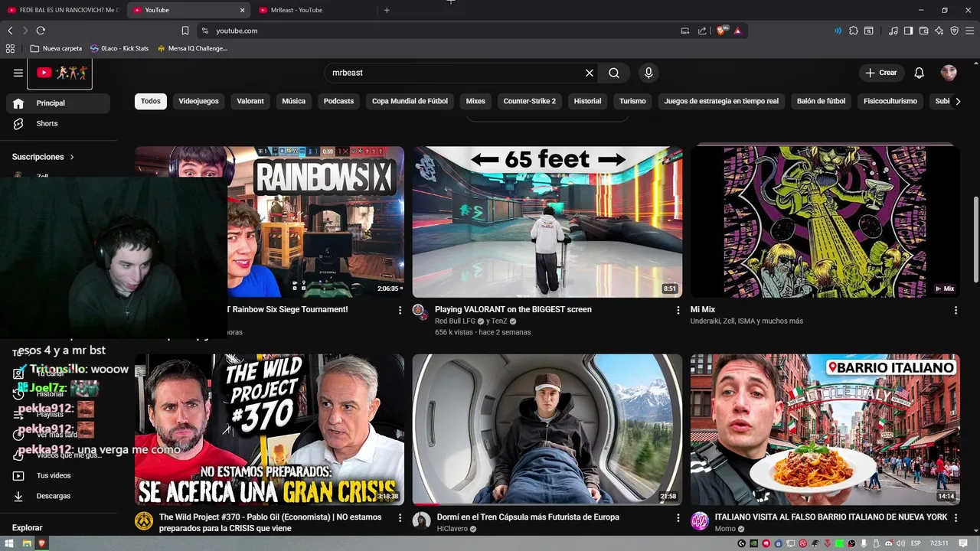The width and height of the screenshot is (980, 551).
Task: Open the YouTube hamburger guide menu
Action: [18, 73]
